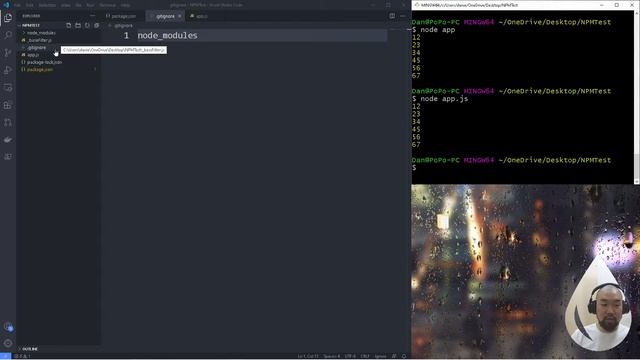Open Explorer more actions ellipsis

(93, 16)
